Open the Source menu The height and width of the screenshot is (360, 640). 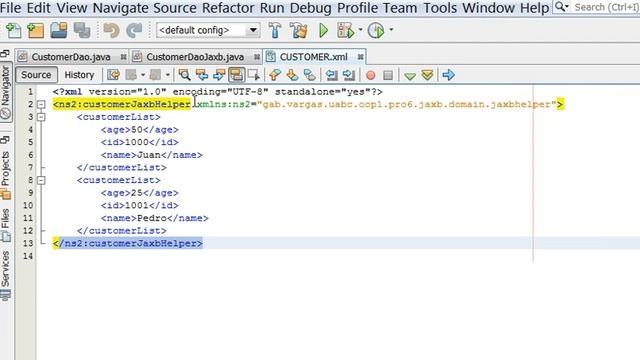point(175,7)
